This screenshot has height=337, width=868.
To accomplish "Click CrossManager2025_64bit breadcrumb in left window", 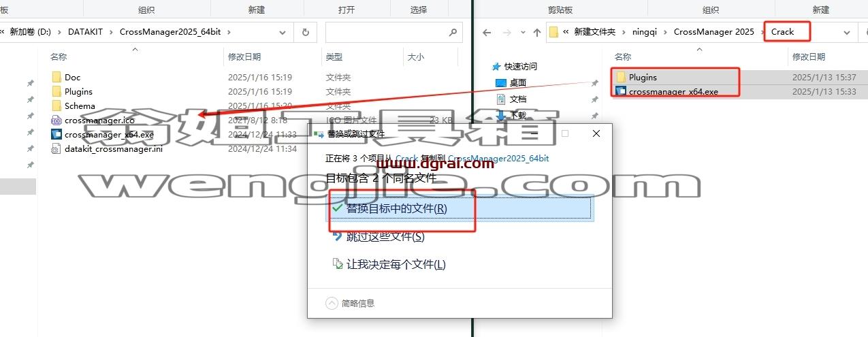I will coord(171,32).
